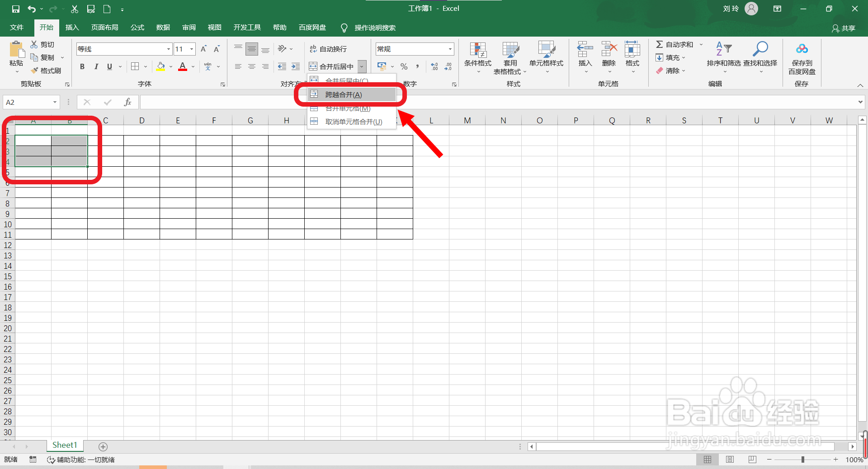Click the Decrease decimal icon

448,66
